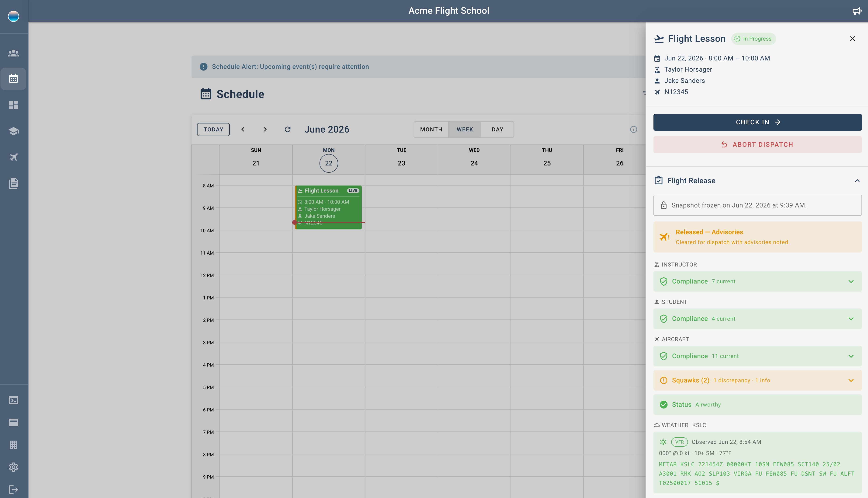Click the Schedule Alert banner text
Viewport: 868px width, 498px height.
click(290, 67)
